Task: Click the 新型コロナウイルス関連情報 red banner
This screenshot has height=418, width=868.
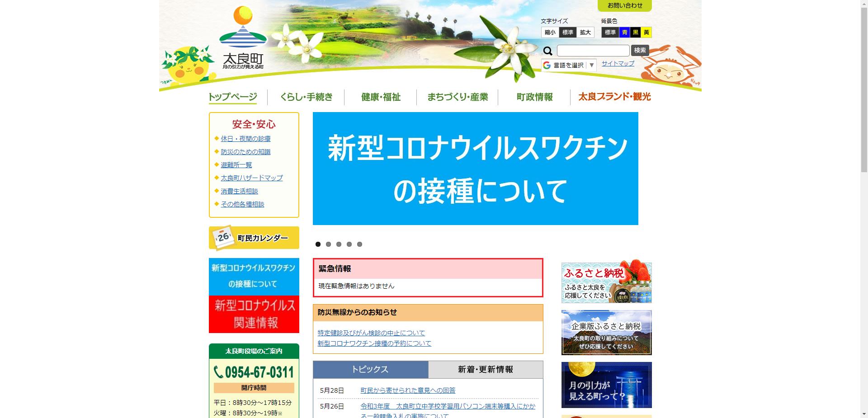Action: (254, 314)
